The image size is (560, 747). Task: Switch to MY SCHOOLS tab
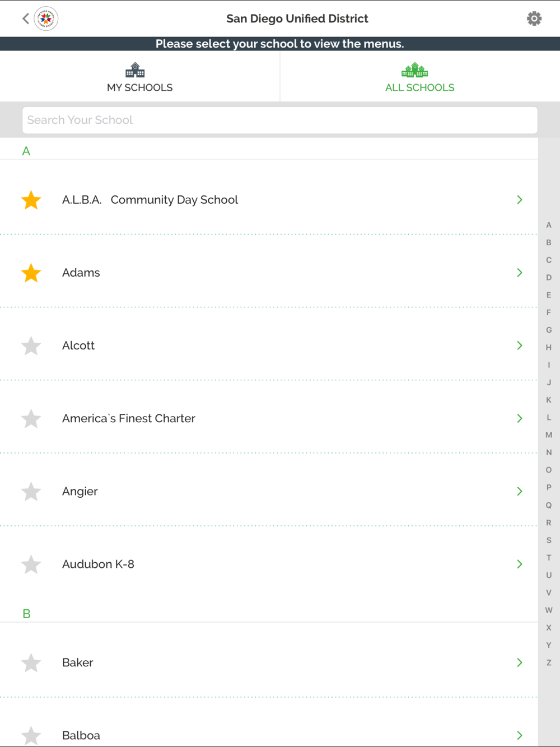tap(140, 77)
